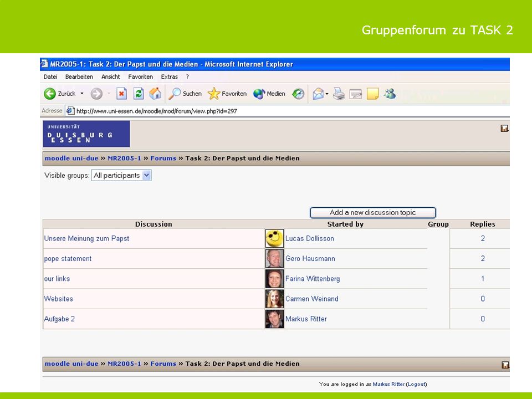
Task: Open top breadcrumb Forums link
Action: coord(163,158)
